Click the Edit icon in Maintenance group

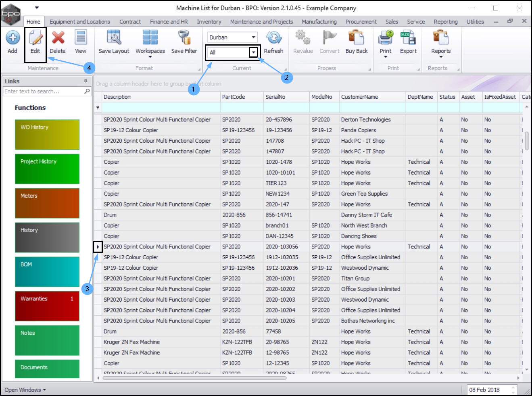(x=35, y=38)
